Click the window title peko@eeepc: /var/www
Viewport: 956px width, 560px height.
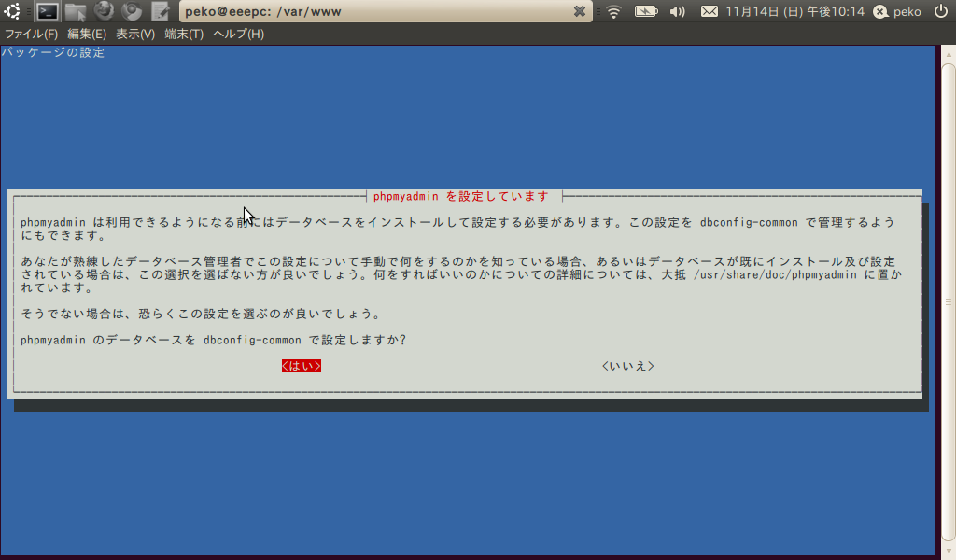tap(263, 11)
